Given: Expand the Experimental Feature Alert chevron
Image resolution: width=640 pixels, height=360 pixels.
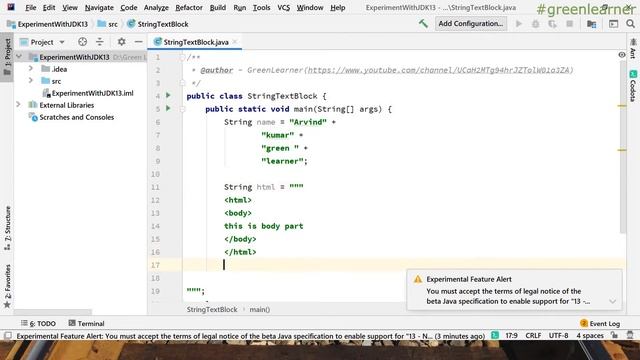Looking at the screenshot, I should click(x=613, y=301).
